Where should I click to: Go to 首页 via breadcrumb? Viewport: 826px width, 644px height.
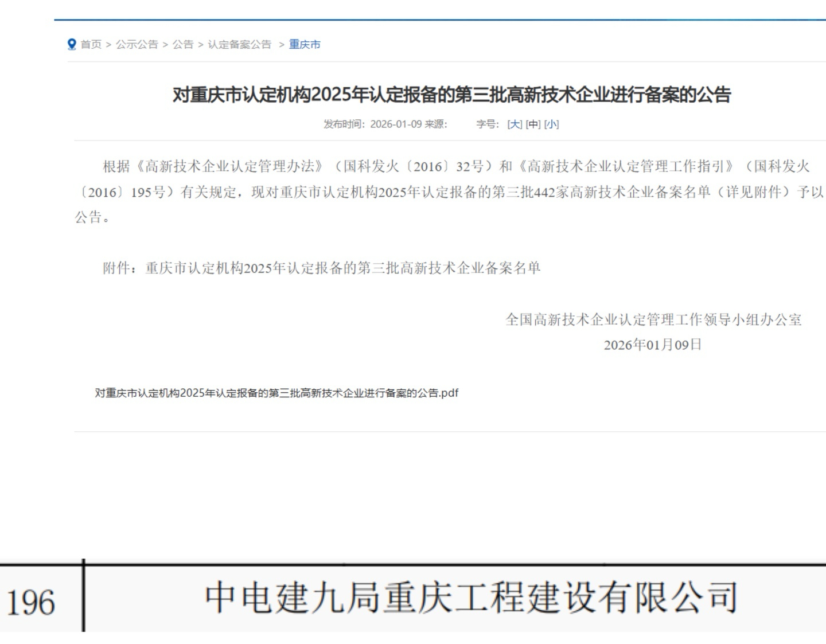pos(91,44)
